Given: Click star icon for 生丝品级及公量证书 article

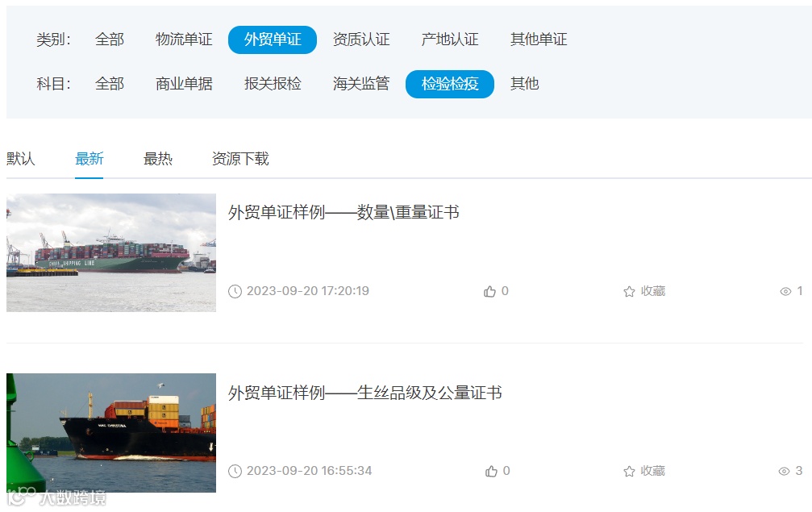Looking at the screenshot, I should point(629,471).
